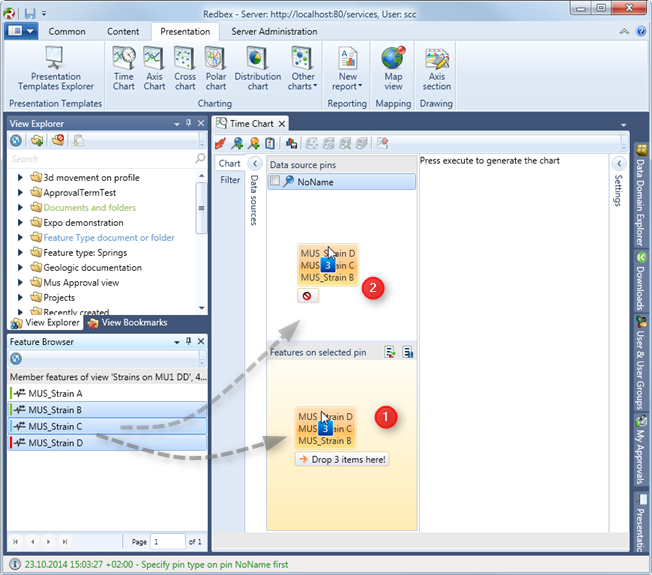Expand the Projects folder node
The image size is (652, 575).
point(22,297)
